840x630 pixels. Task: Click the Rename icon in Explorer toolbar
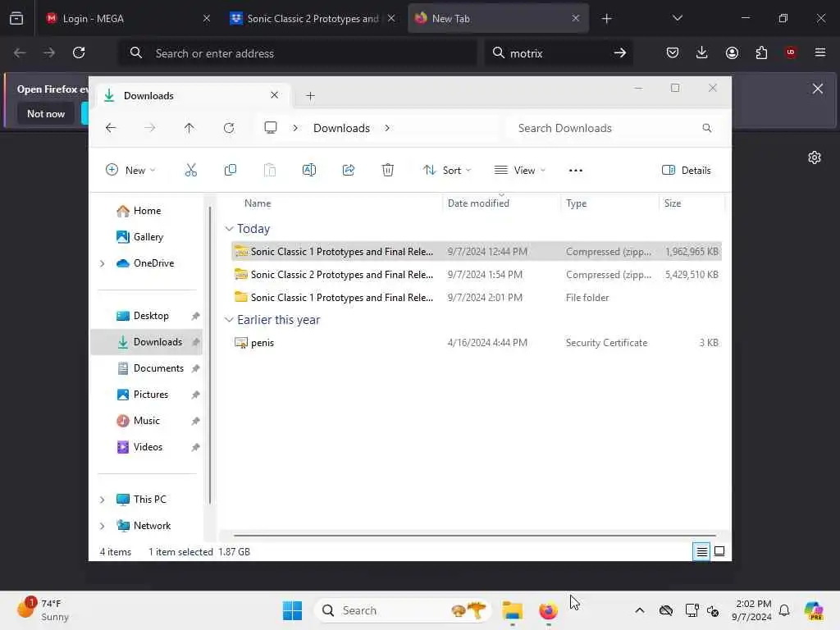(x=309, y=171)
